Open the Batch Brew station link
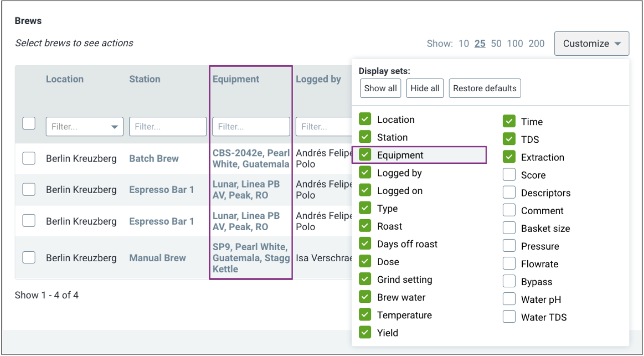Image resolution: width=644 pixels, height=356 pixels. pyautogui.click(x=154, y=158)
